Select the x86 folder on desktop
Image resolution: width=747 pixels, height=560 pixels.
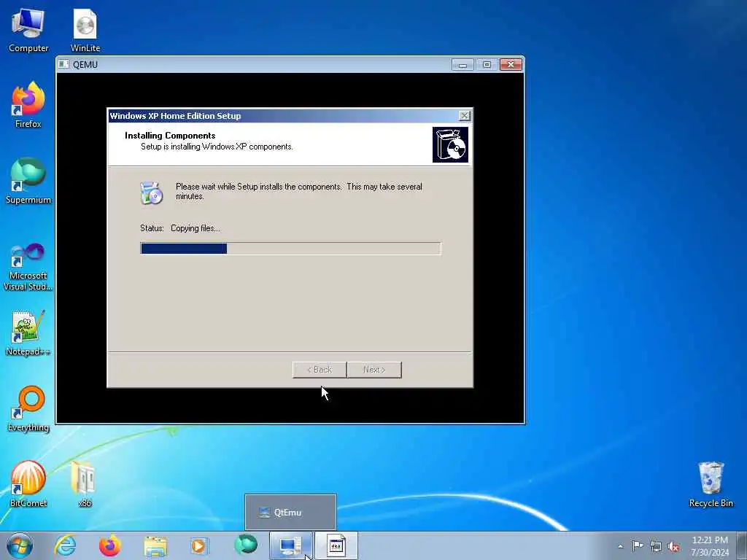click(x=85, y=484)
